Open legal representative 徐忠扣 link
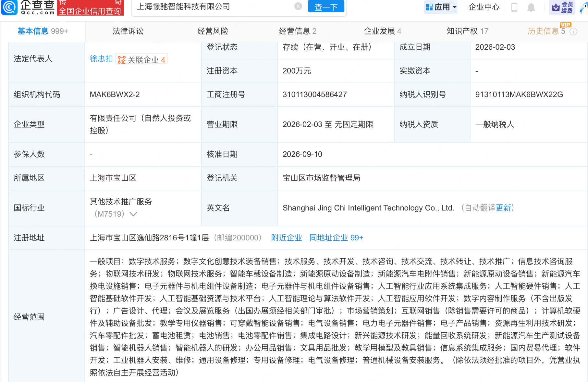The image size is (588, 382). [x=101, y=59]
